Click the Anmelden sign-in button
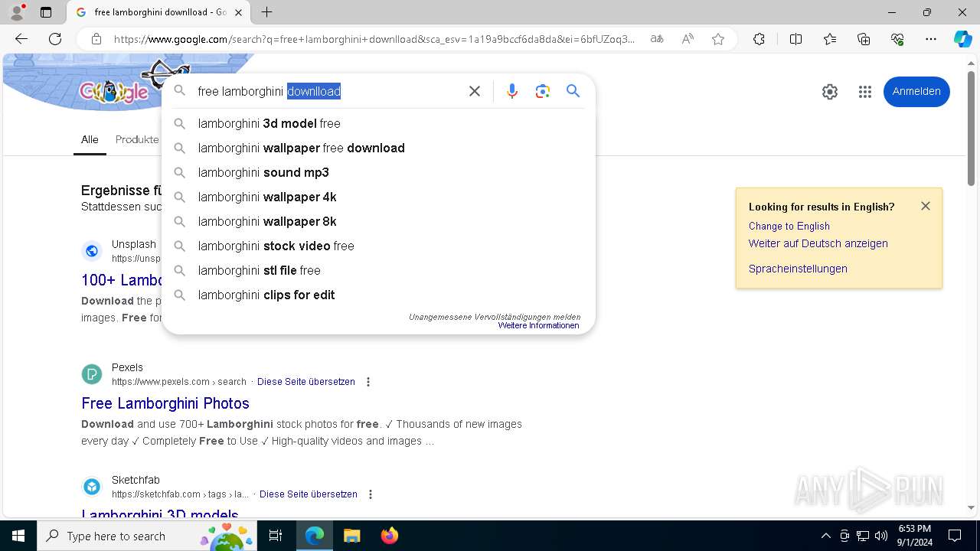980x551 pixels. pos(916,92)
